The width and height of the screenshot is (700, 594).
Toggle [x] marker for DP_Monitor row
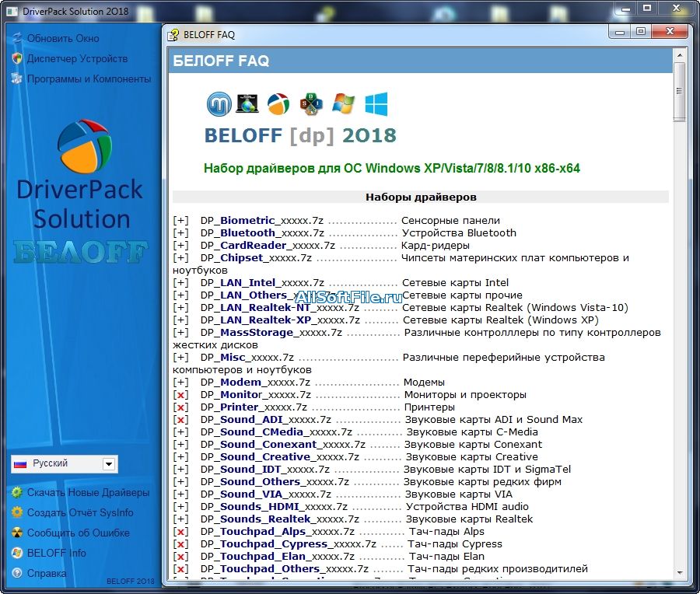180,395
